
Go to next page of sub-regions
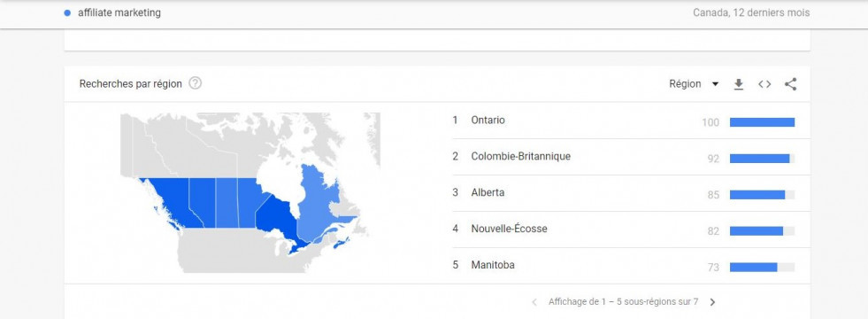[x=712, y=302]
